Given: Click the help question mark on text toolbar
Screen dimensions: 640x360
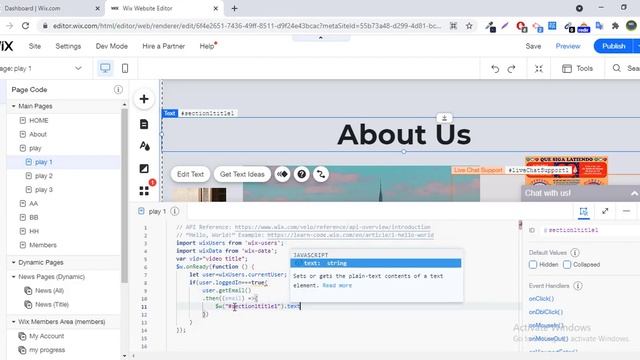Looking at the screenshot, I should click(x=302, y=174).
